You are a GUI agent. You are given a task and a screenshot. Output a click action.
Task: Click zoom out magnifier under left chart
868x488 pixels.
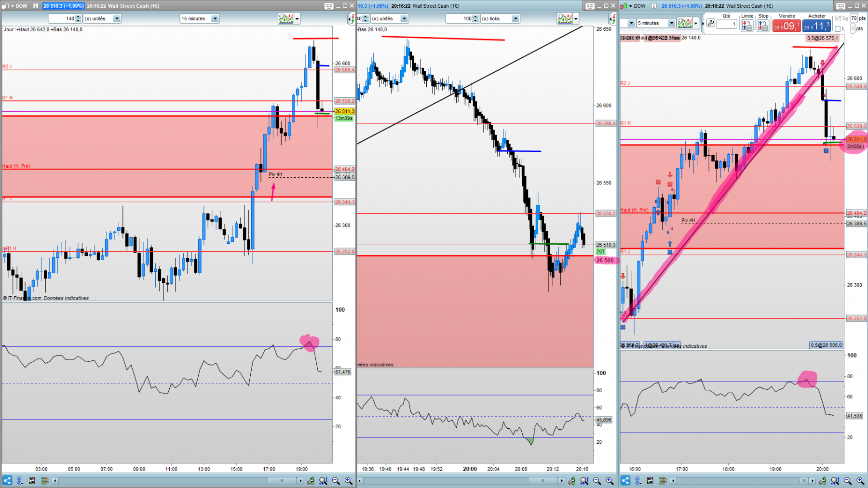click(x=336, y=480)
